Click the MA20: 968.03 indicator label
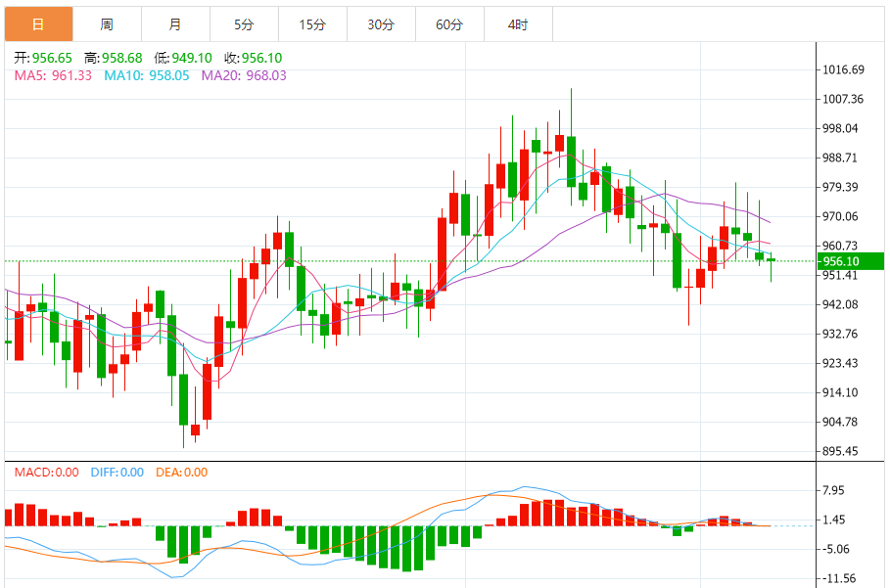 click(x=244, y=75)
